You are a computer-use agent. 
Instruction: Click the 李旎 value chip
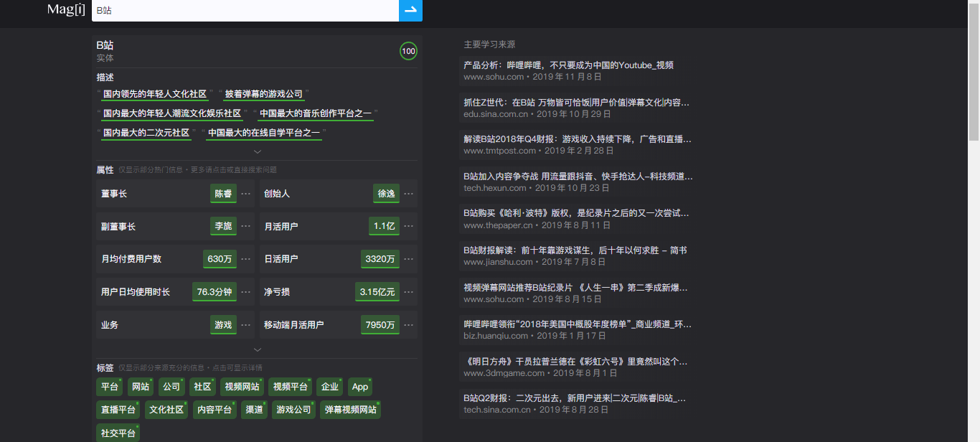(x=223, y=226)
